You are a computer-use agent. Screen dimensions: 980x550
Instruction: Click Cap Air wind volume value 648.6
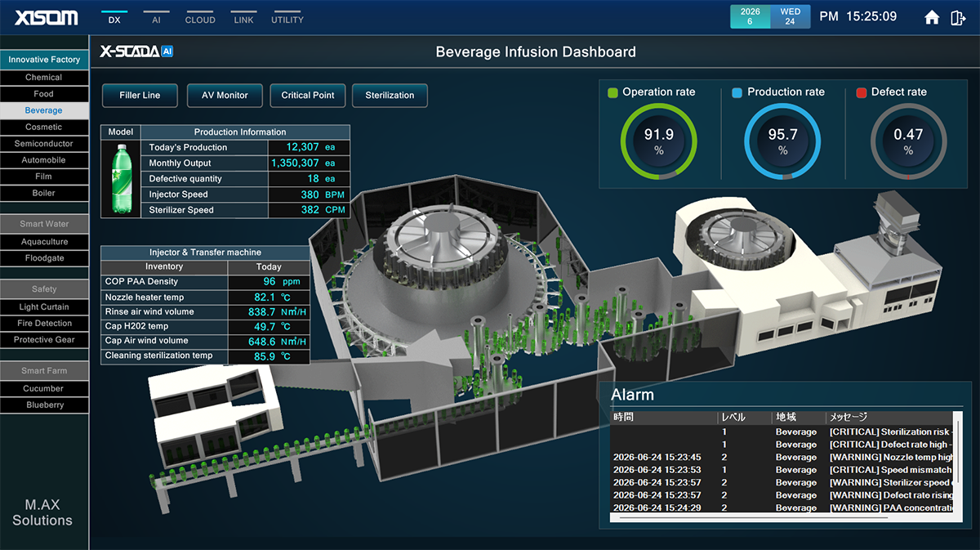[x=262, y=342]
